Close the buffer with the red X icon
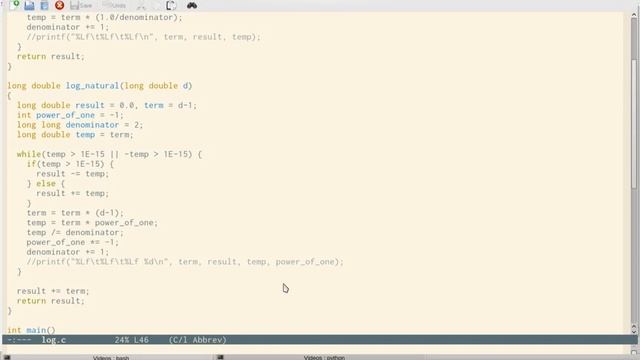Image resolution: width=640 pixels, height=360 pixels. tap(60, 5)
